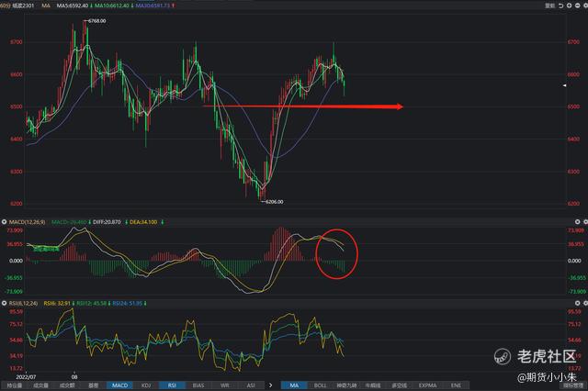Click the MA5:6592.40 value in header
Image resolution: width=588 pixels, height=391 pixels.
point(73,6)
